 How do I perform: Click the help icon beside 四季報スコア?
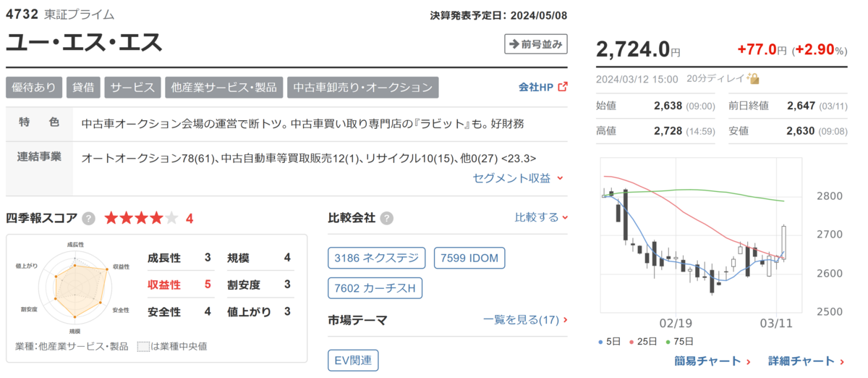(x=88, y=218)
